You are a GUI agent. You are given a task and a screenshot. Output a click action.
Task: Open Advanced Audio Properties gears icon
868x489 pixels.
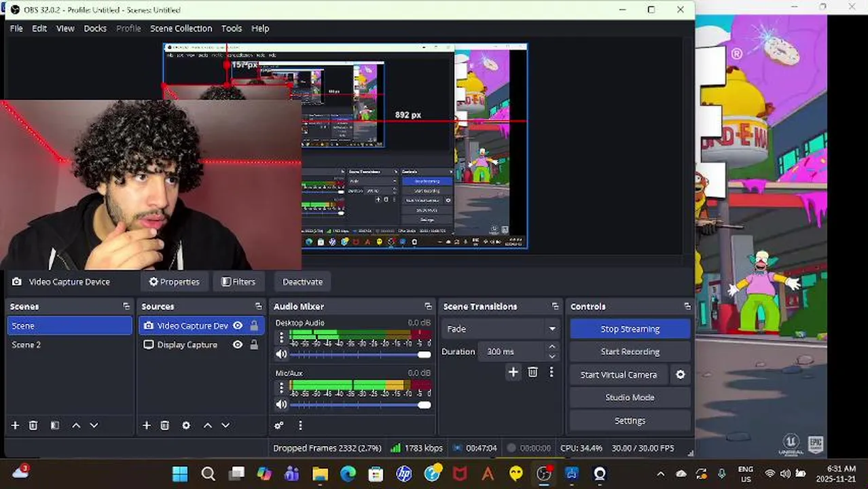tap(278, 425)
